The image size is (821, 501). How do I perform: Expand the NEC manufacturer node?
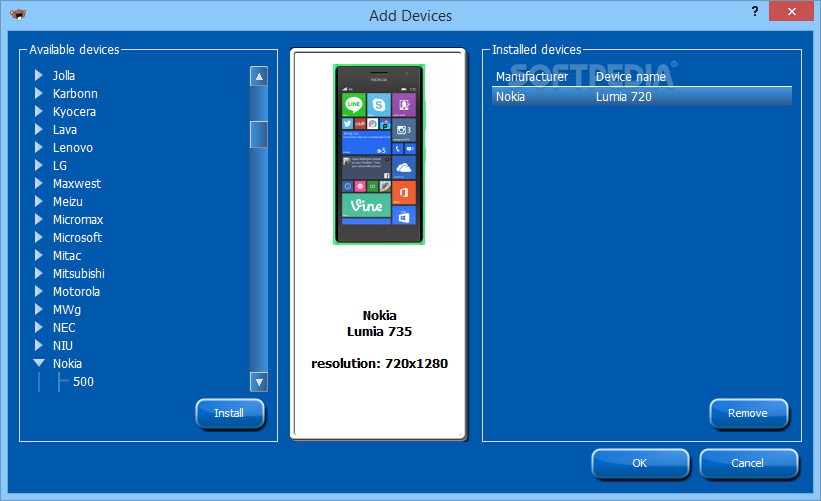click(38, 327)
